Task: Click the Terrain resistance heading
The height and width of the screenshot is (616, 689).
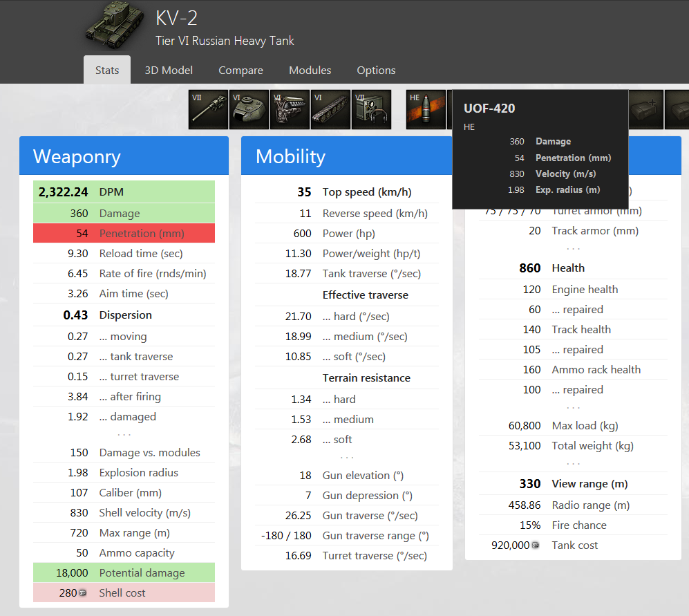Action: coord(366,378)
